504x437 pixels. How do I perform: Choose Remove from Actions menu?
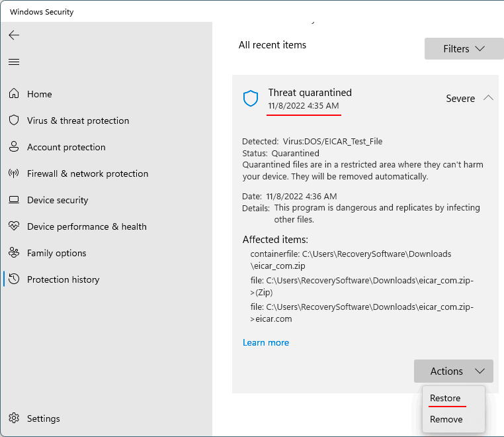point(446,419)
